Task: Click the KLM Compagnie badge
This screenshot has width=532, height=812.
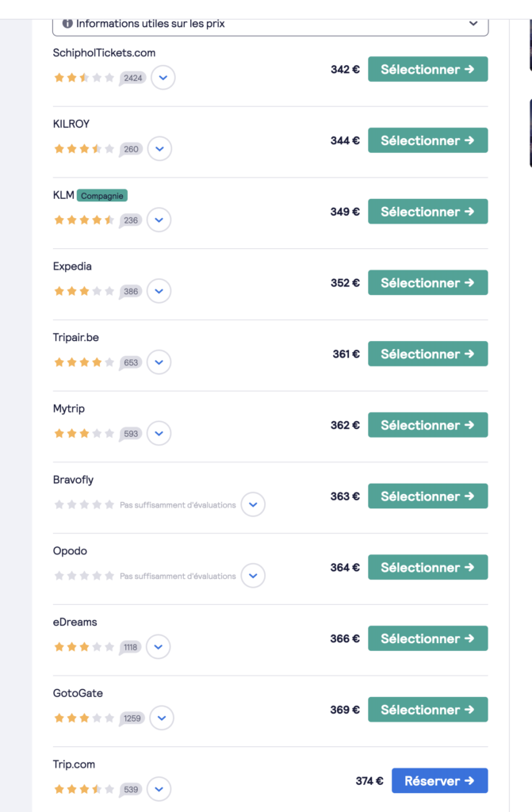Action: coord(102,196)
